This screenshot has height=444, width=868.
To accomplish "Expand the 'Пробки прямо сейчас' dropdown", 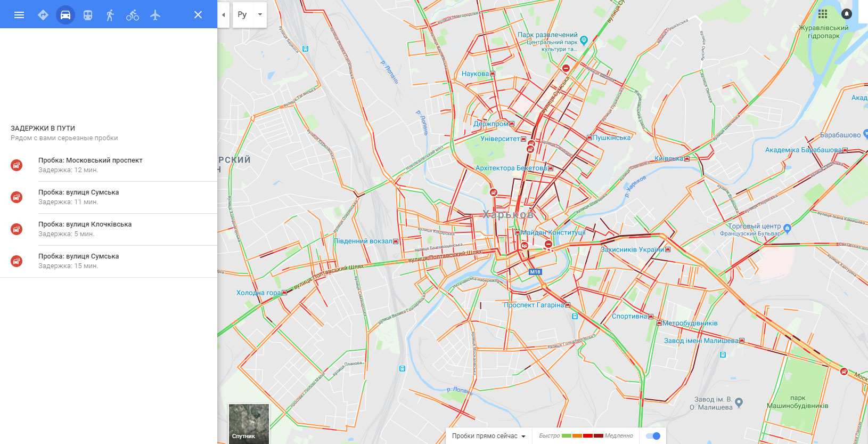I will tap(488, 436).
